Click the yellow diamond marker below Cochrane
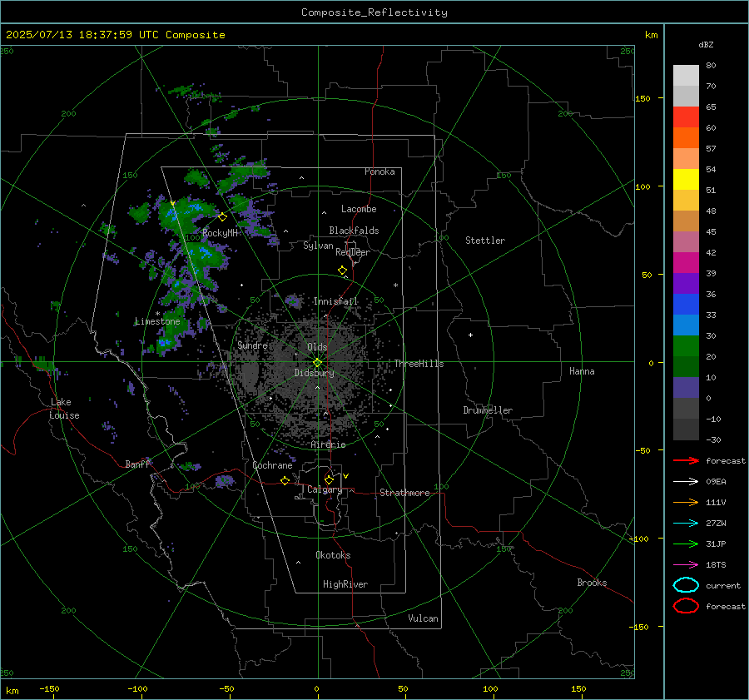 point(285,480)
